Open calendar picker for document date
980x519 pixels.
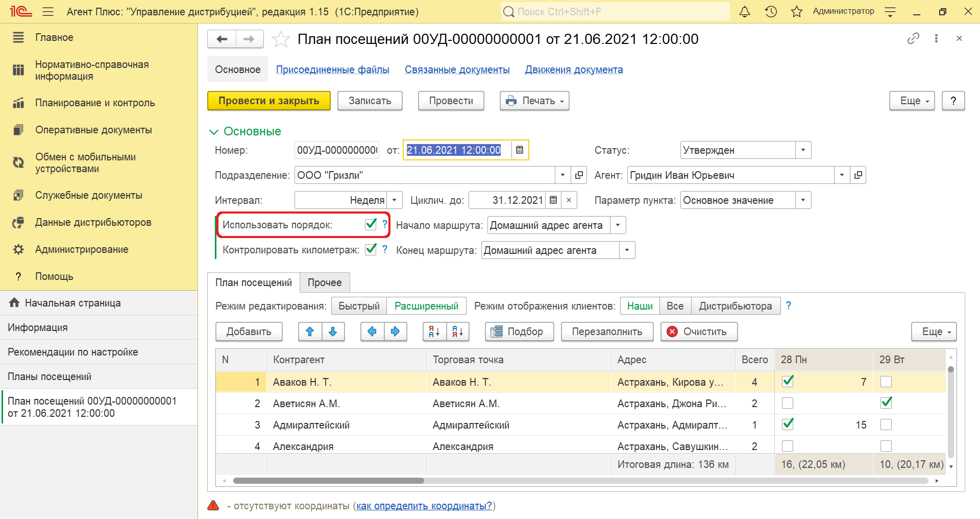tap(520, 150)
